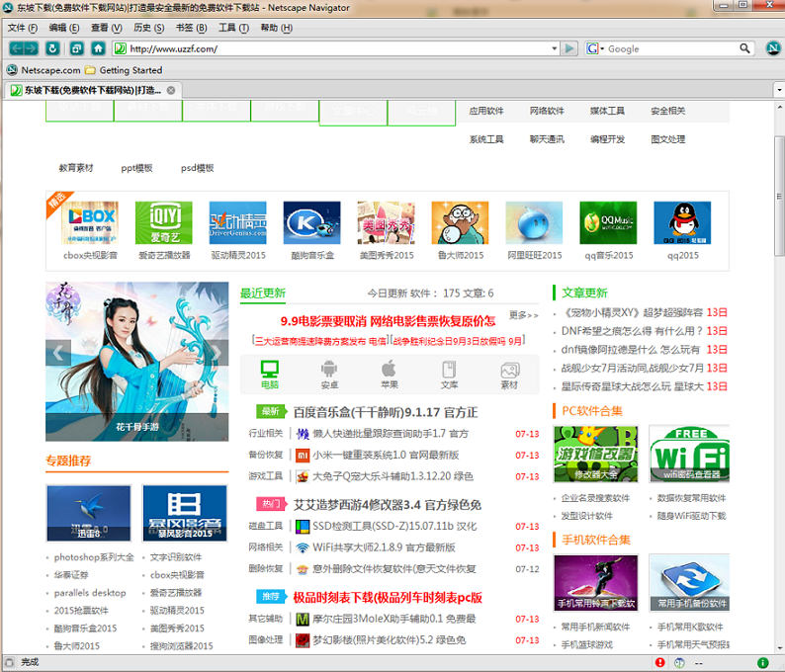Close the 东坡下载 tab
This screenshot has height=672, width=785.
pyautogui.click(x=171, y=90)
